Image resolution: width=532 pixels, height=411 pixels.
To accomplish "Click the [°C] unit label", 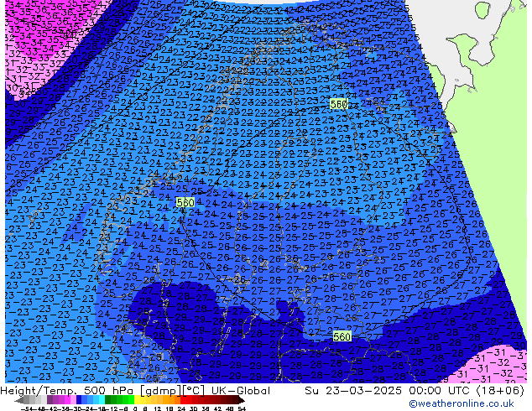I will coord(194,391).
